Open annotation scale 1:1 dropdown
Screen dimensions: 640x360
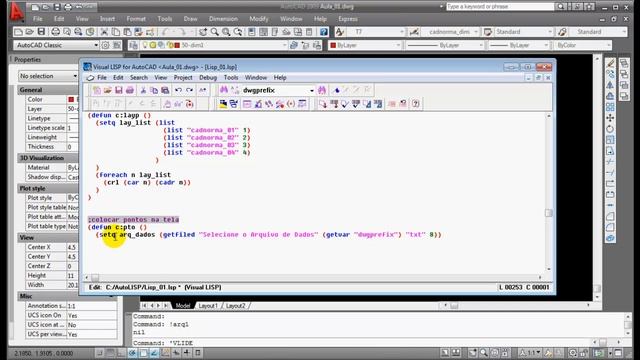(x=530, y=353)
